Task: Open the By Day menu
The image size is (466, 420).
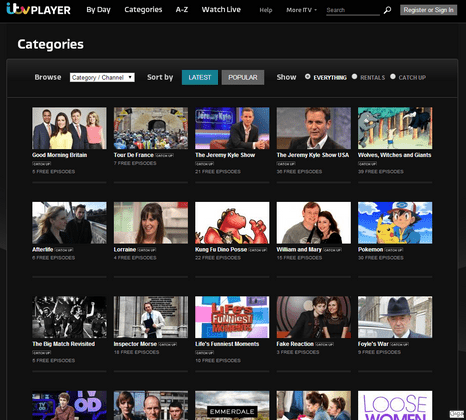Action: click(98, 10)
